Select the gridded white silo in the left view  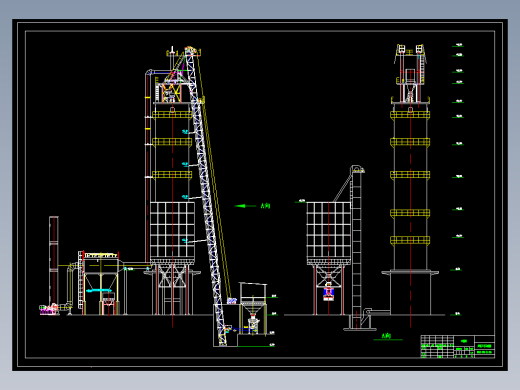click(x=172, y=233)
